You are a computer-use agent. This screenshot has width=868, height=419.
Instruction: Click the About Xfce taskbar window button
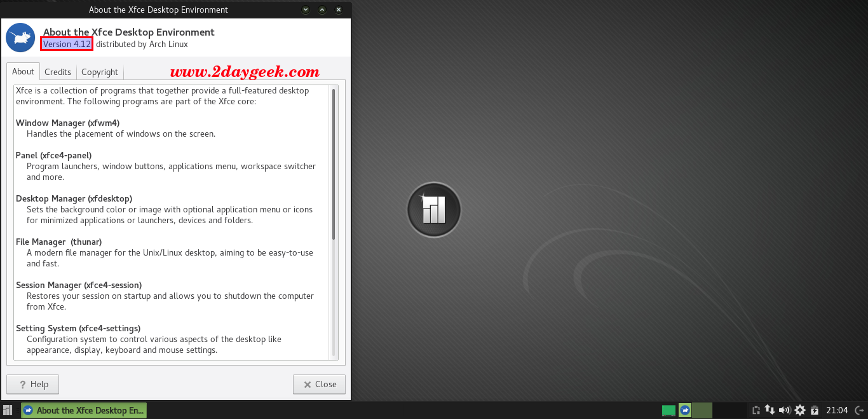84,411
